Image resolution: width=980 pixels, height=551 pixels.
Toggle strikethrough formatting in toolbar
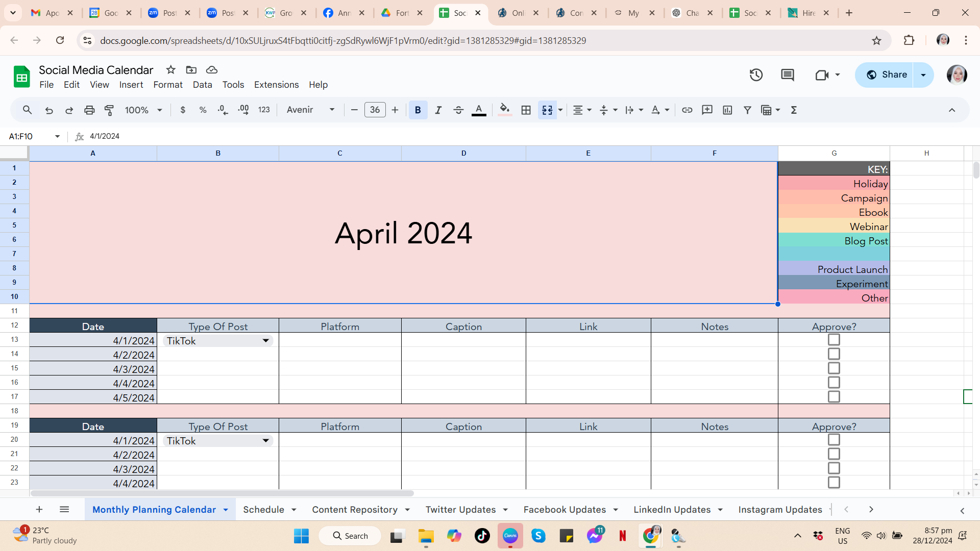[458, 110]
